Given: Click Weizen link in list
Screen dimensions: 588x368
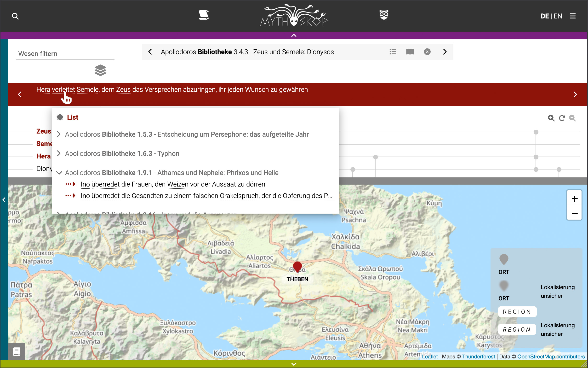Looking at the screenshot, I should click(178, 184).
